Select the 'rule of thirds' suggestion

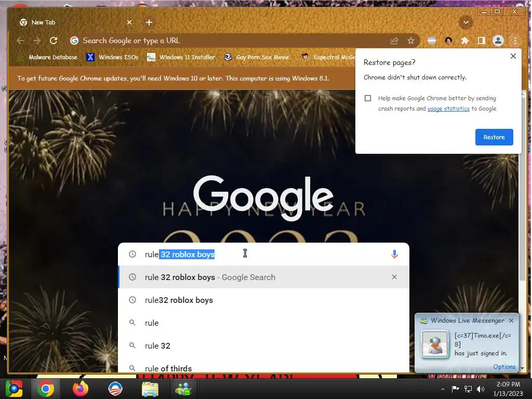263,367
